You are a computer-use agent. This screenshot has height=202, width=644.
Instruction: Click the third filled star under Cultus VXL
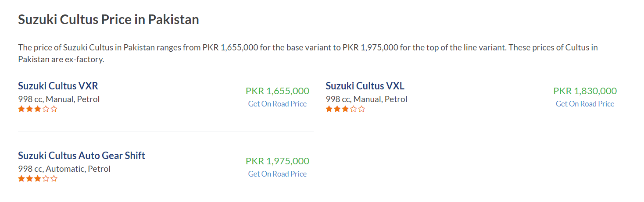[345, 109]
